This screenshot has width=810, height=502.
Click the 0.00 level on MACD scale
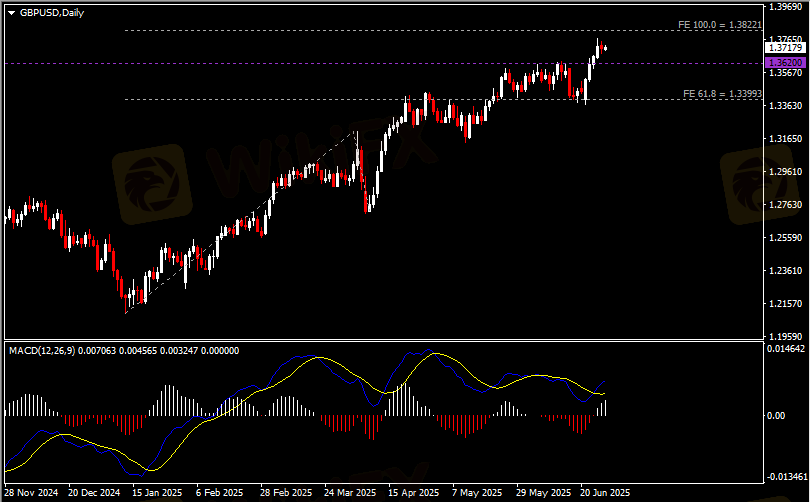775,415
